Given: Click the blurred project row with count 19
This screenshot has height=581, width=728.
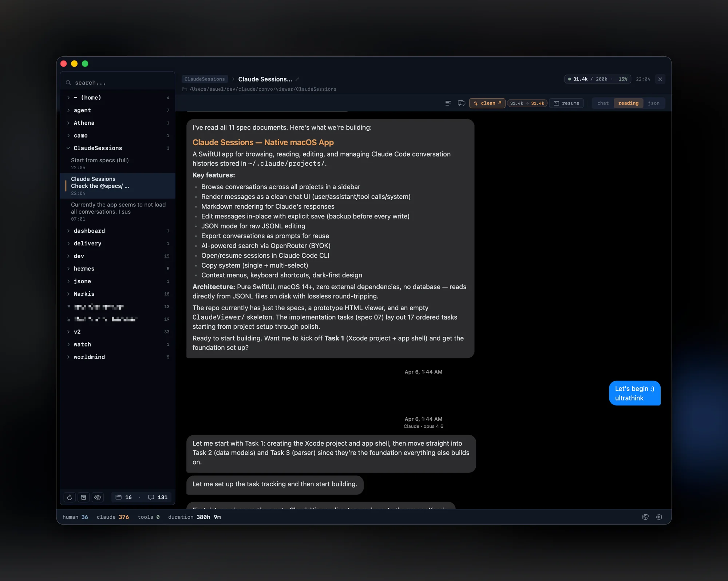Looking at the screenshot, I should tap(118, 319).
